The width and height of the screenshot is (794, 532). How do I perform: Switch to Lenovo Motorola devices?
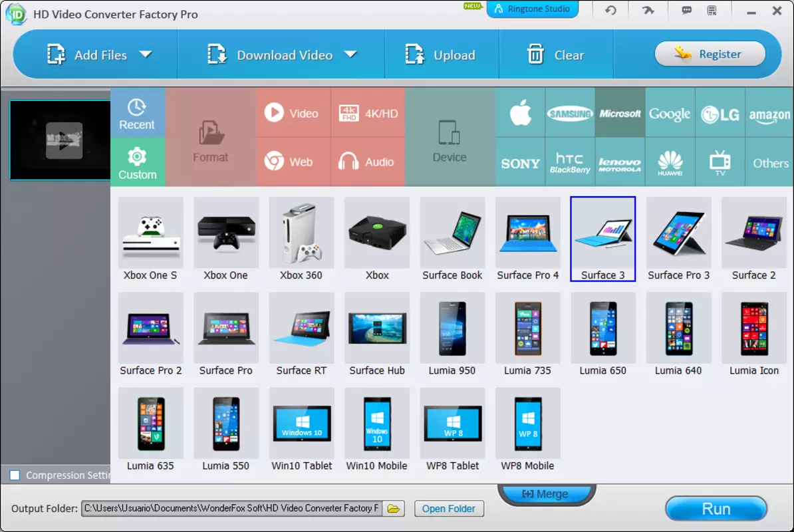click(620, 162)
